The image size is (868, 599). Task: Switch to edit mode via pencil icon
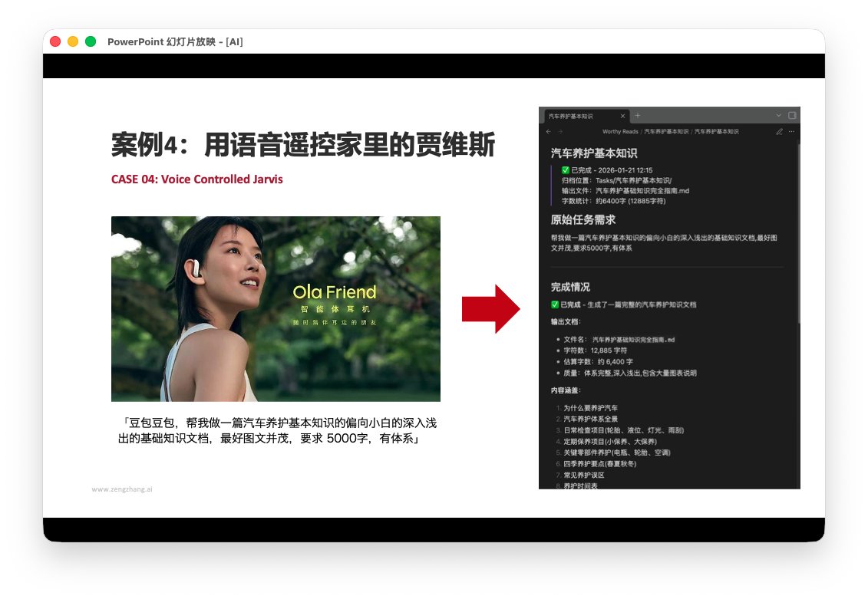[x=780, y=132]
